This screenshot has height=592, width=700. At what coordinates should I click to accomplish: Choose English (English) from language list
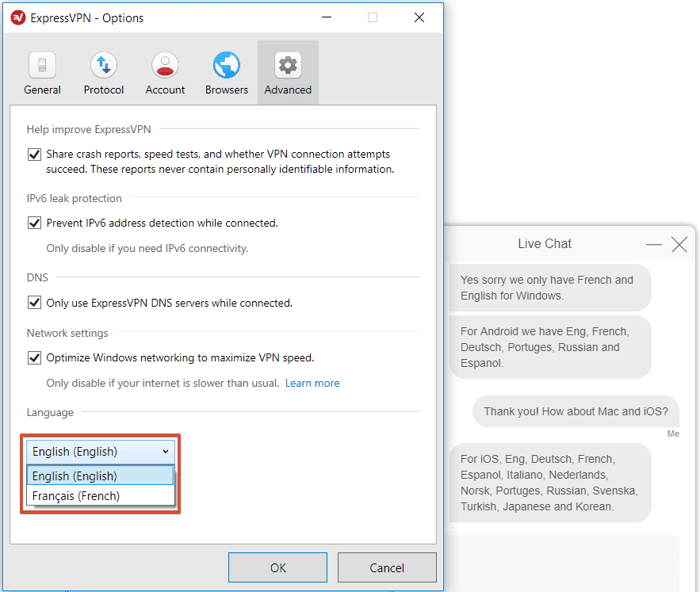coord(101,476)
